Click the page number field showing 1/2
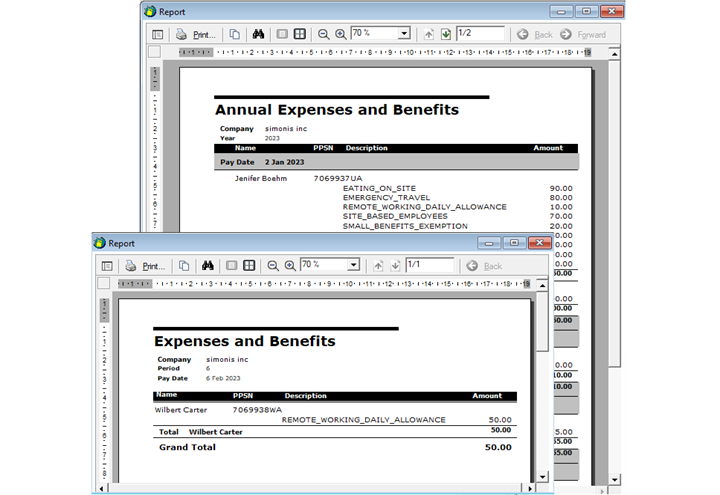Viewport: 720px width, 495px height. 479,34
